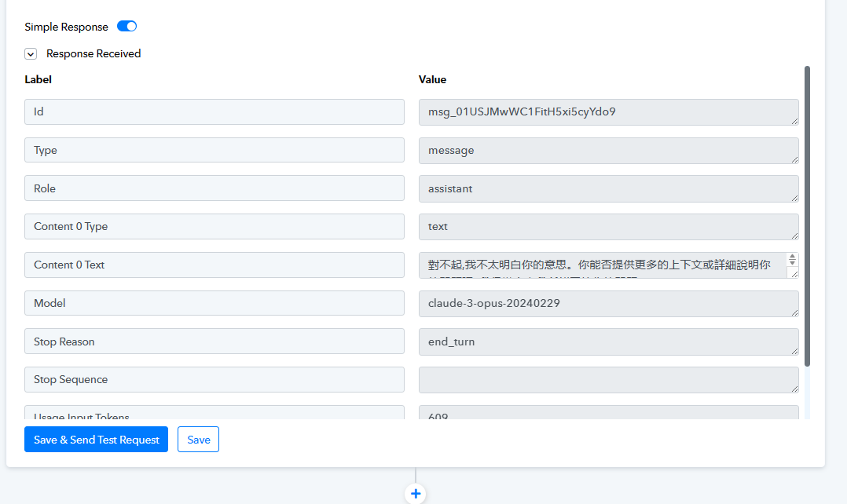Select the assistant value field
The width and height of the screenshot is (847, 504).
click(607, 188)
